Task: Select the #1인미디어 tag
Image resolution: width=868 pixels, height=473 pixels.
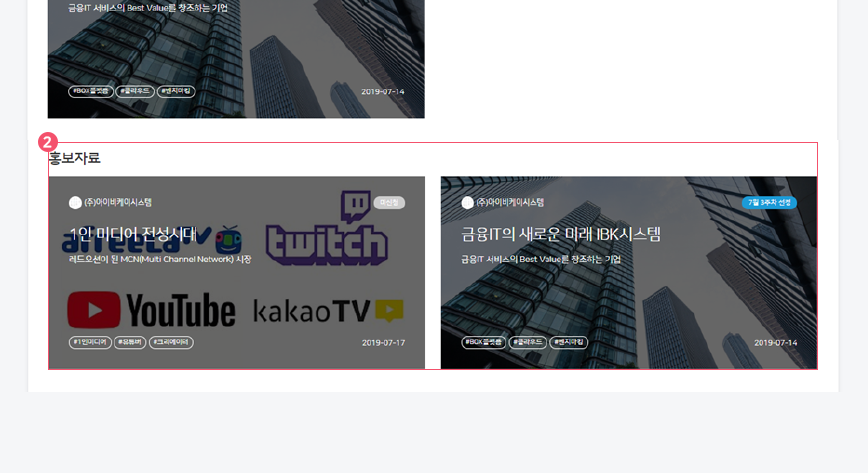Action: (90, 342)
